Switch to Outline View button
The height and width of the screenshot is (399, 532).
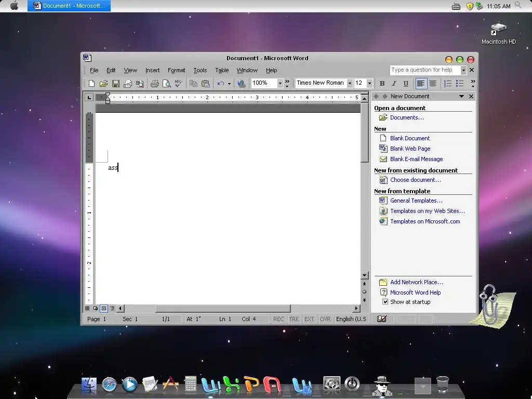click(x=112, y=309)
